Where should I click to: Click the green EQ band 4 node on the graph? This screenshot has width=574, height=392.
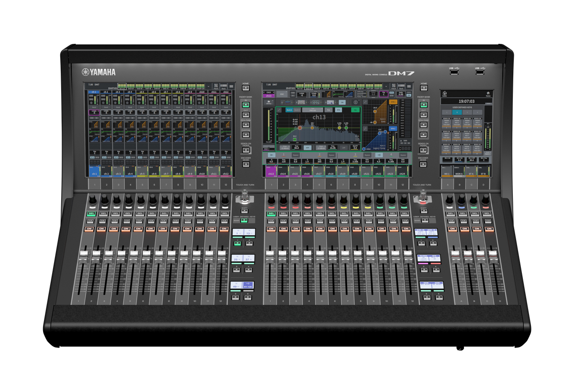pos(346,128)
